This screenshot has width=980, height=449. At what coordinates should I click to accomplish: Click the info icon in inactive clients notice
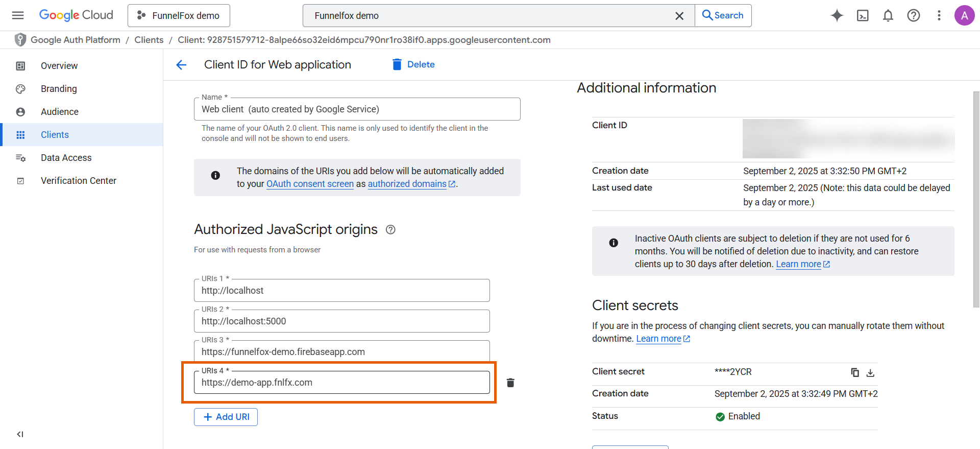click(x=614, y=243)
